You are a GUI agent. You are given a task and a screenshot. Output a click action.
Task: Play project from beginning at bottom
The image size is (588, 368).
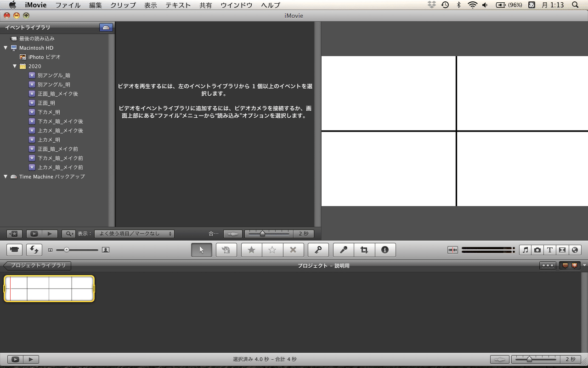point(31,359)
